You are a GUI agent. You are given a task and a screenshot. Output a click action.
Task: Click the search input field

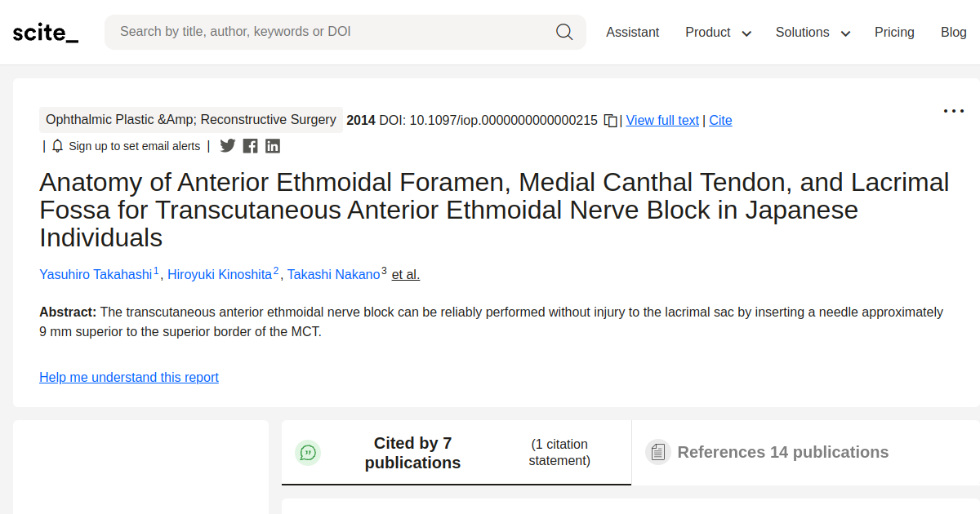click(x=327, y=31)
